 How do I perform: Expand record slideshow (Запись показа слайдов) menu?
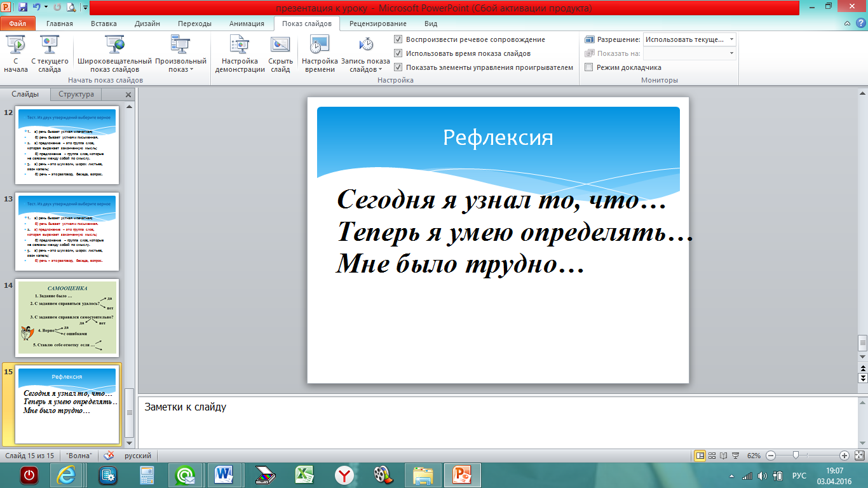tap(365, 65)
